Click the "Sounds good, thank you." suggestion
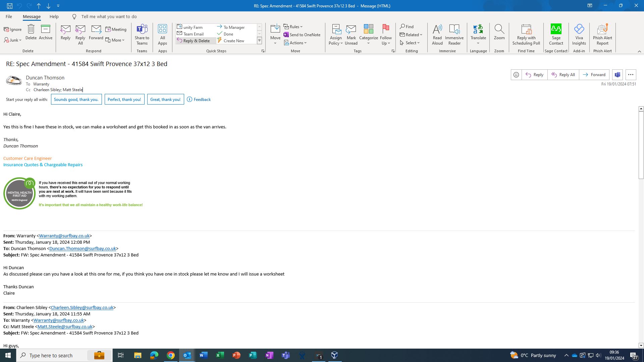 tap(76, 100)
